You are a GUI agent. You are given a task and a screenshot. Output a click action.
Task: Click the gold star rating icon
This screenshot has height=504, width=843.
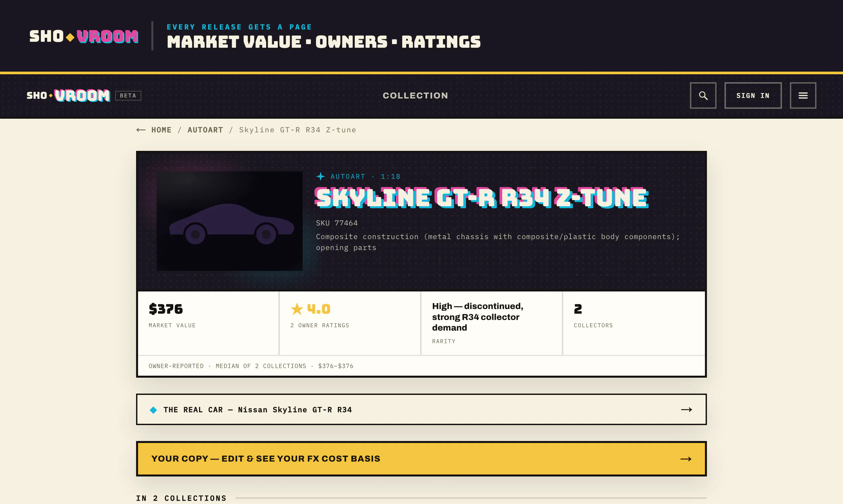coord(297,309)
